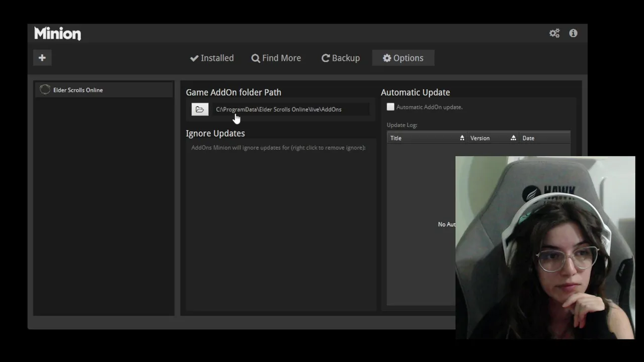Click the 'Ignore Updates' heading
The height and width of the screenshot is (362, 644).
(x=215, y=133)
